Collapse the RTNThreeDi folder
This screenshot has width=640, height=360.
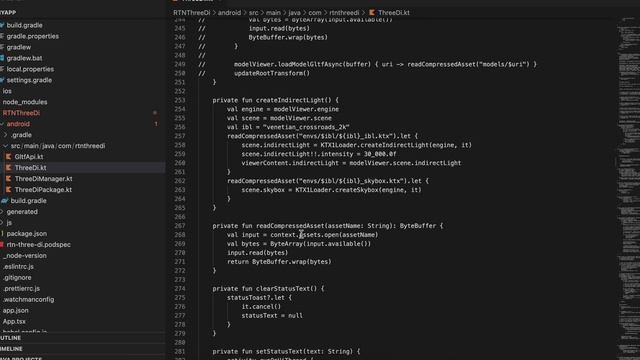(21, 113)
